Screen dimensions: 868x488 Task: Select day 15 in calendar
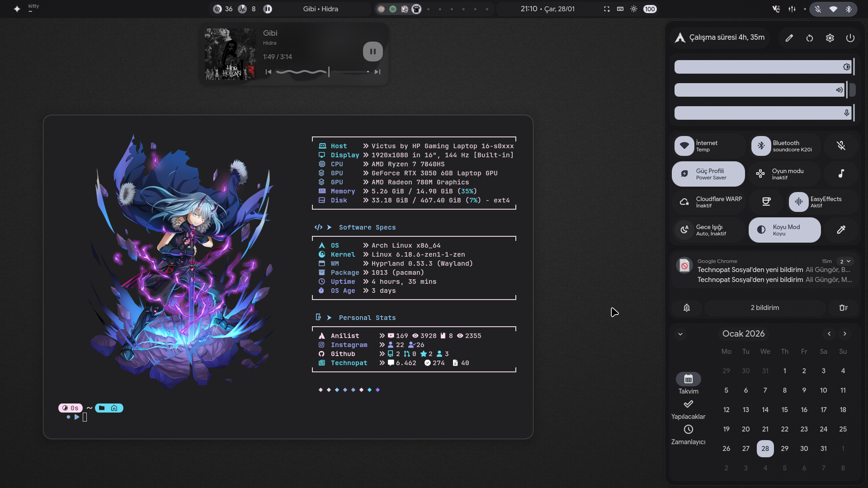784,410
